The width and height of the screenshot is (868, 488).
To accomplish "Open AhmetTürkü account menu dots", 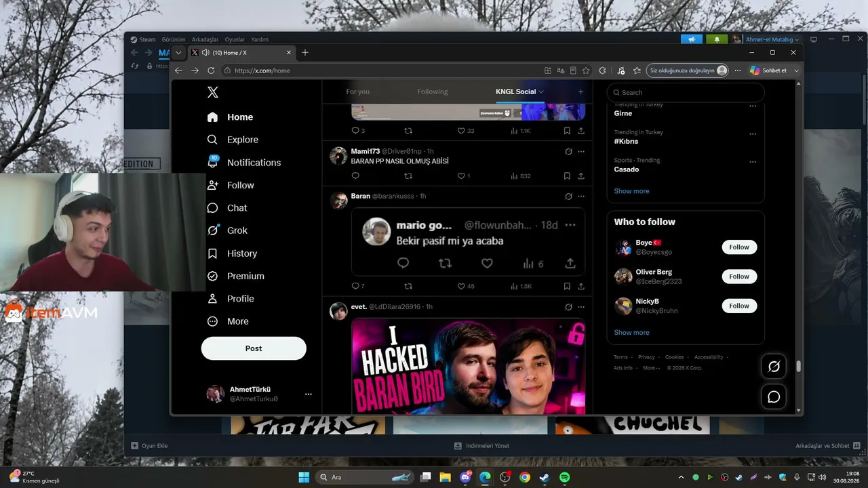I will 309,394.
